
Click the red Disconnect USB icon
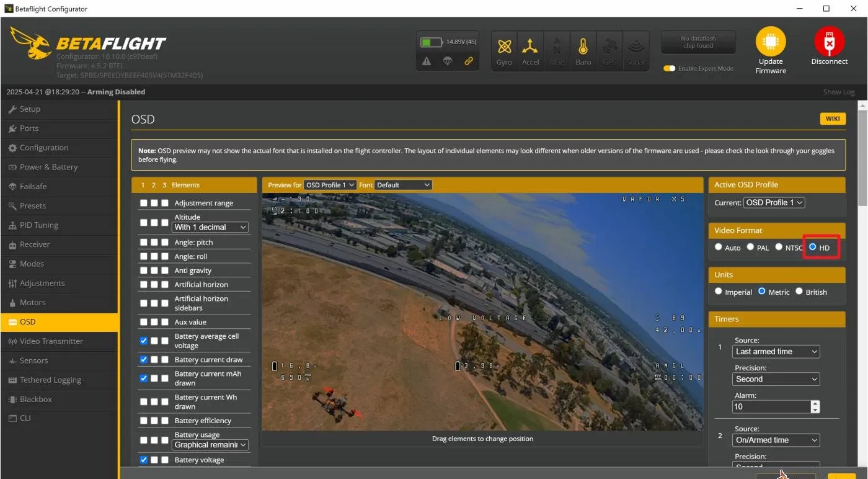(829, 42)
